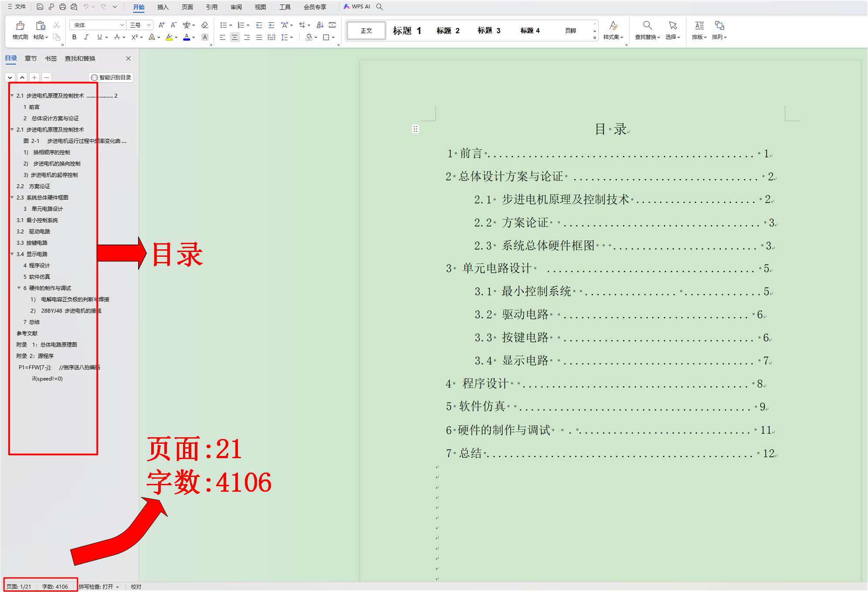This screenshot has width=868, height=592.
Task: Open the font size dropdown (三号)
Action: click(x=149, y=25)
